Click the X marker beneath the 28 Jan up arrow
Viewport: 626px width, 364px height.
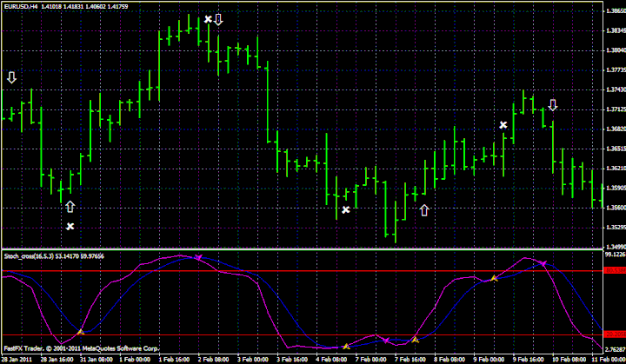(70, 226)
